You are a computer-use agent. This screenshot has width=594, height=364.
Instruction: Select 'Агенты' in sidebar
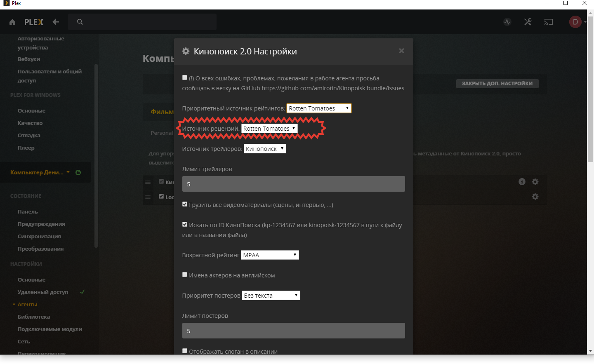[27, 304]
